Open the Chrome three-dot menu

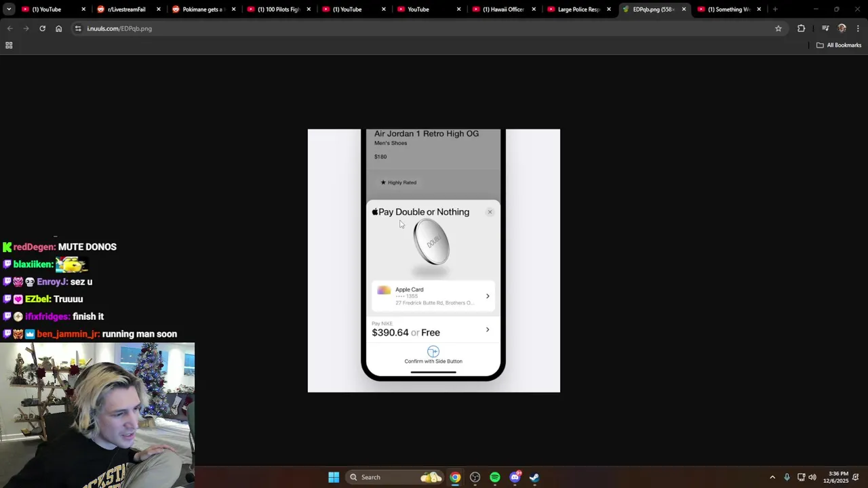coord(858,28)
